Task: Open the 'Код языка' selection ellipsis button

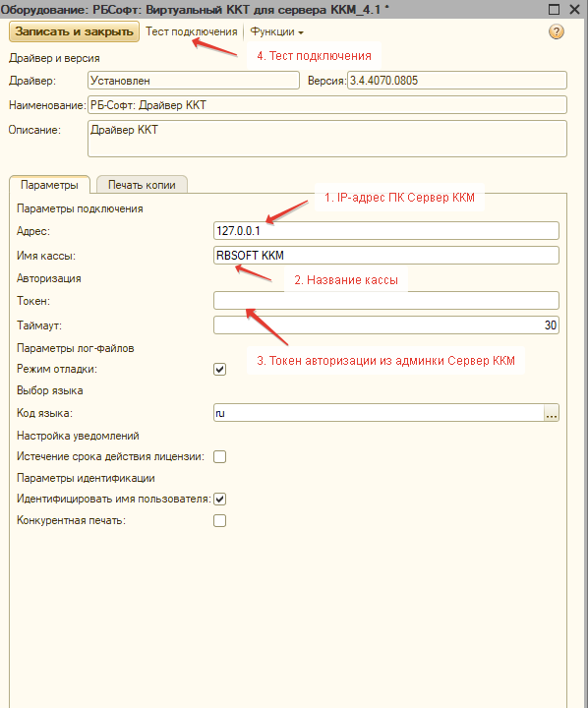Action: pos(552,413)
